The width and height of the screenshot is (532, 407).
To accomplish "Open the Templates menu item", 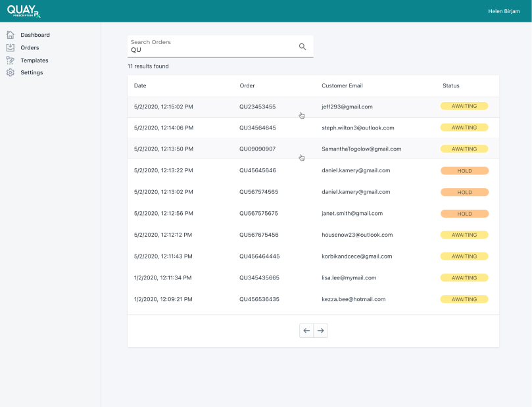I will tap(34, 60).
